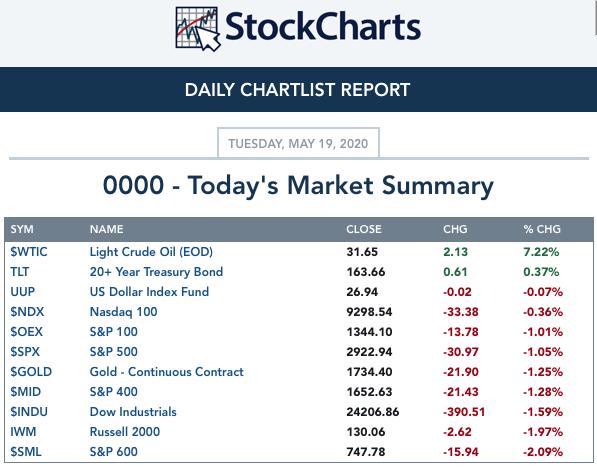Click the StockCharts logo icon
This screenshot has width=597, height=467.
tap(198, 29)
